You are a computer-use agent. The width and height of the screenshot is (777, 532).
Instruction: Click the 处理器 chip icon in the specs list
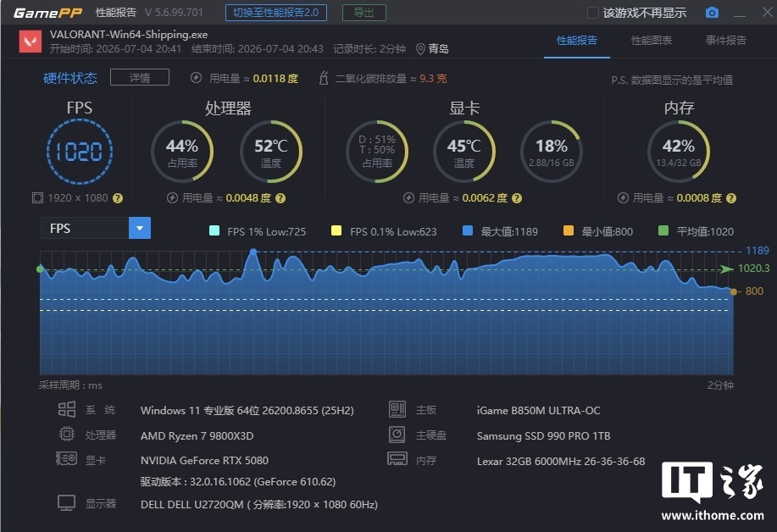point(67,435)
